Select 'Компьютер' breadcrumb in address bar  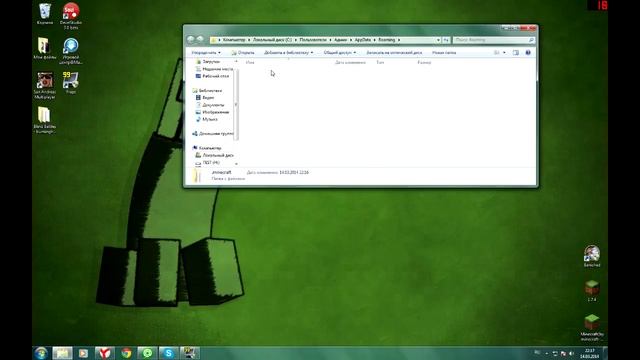pos(234,40)
